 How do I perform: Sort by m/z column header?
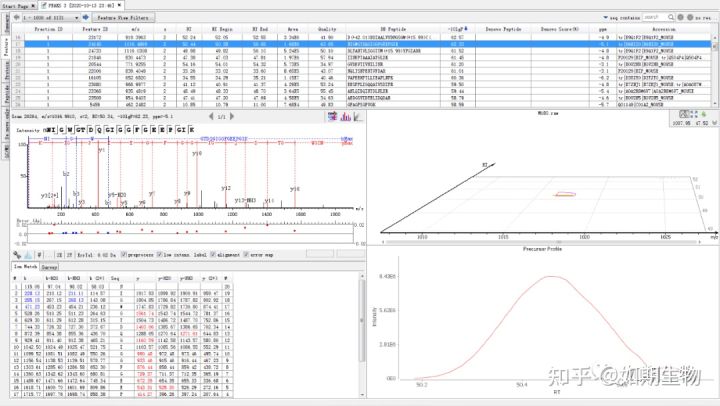point(135,29)
